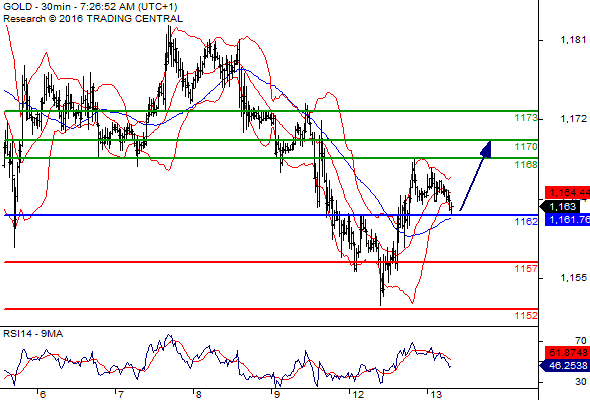Click the GOLD - 30min chart title
This screenshot has height=400, width=590.
coord(90,7)
